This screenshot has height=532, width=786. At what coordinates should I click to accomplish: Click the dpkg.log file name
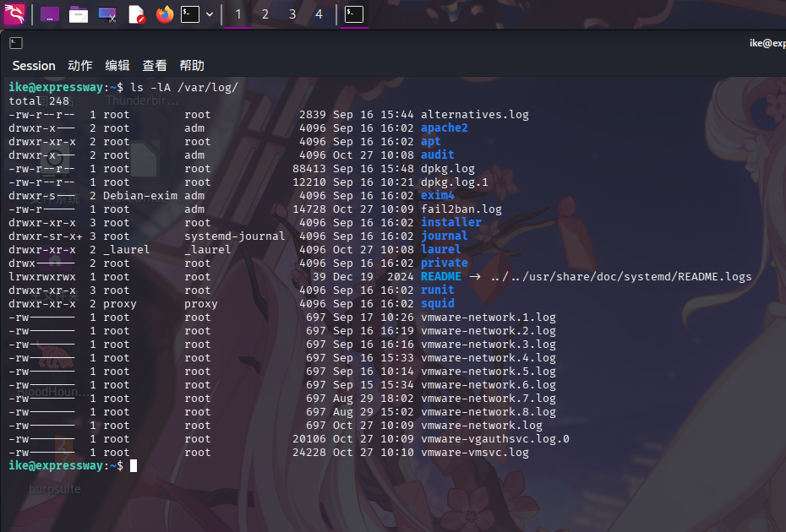click(x=448, y=169)
